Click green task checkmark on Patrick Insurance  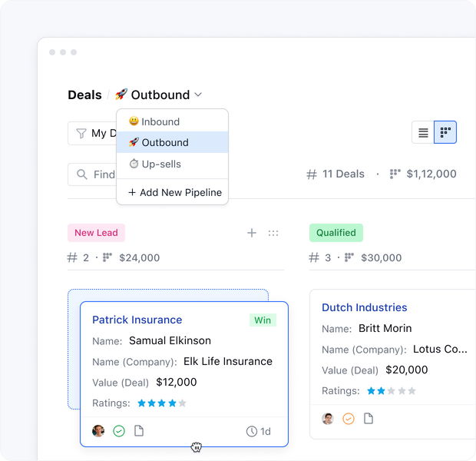tap(119, 431)
